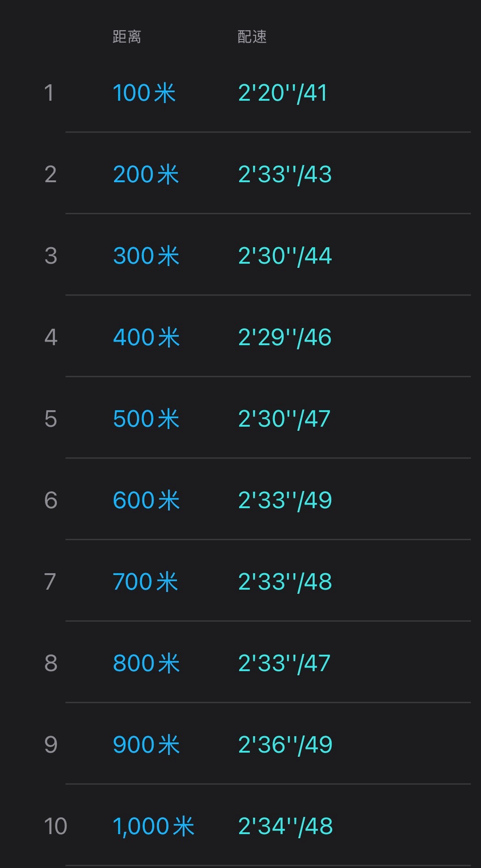Open the 600米 distance entry
Screen dimensions: 481x868
click(x=146, y=500)
